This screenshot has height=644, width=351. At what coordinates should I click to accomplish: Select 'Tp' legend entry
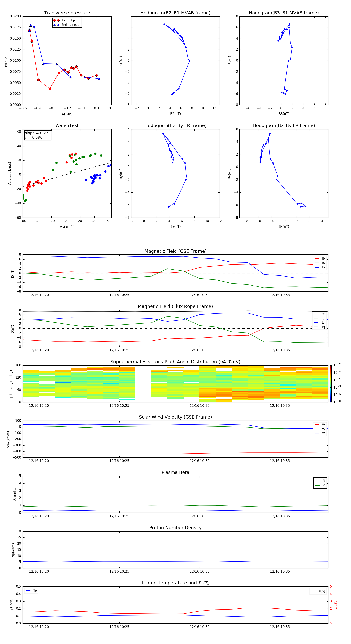click(x=31, y=591)
